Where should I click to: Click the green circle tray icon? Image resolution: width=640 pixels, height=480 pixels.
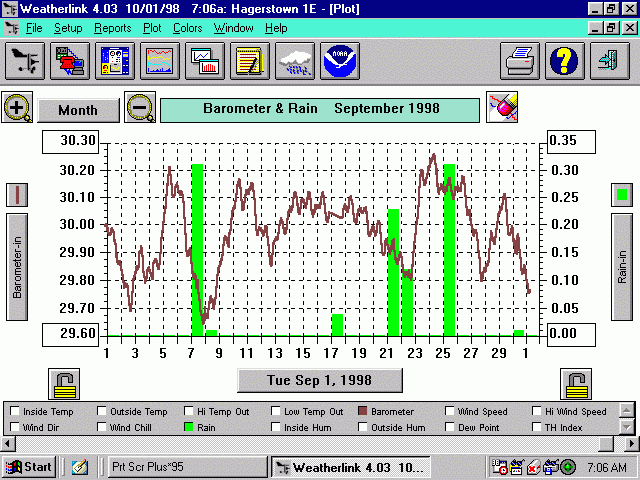[568, 467]
